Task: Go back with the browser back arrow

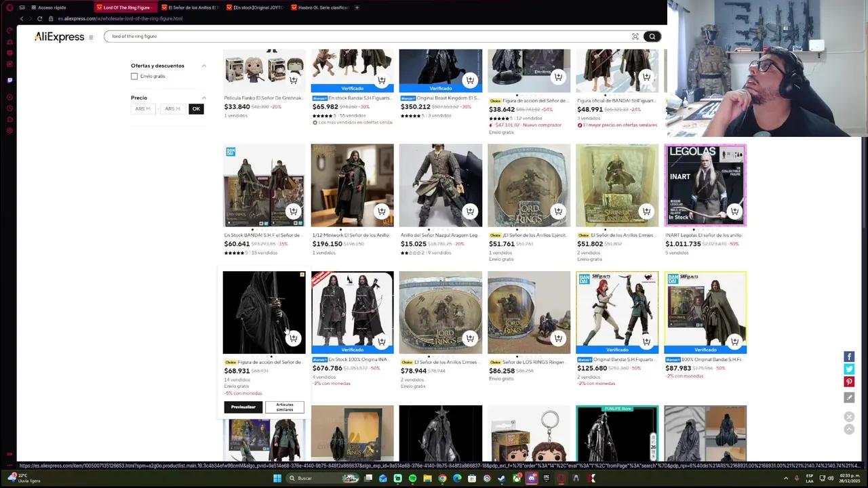Action: point(21,18)
